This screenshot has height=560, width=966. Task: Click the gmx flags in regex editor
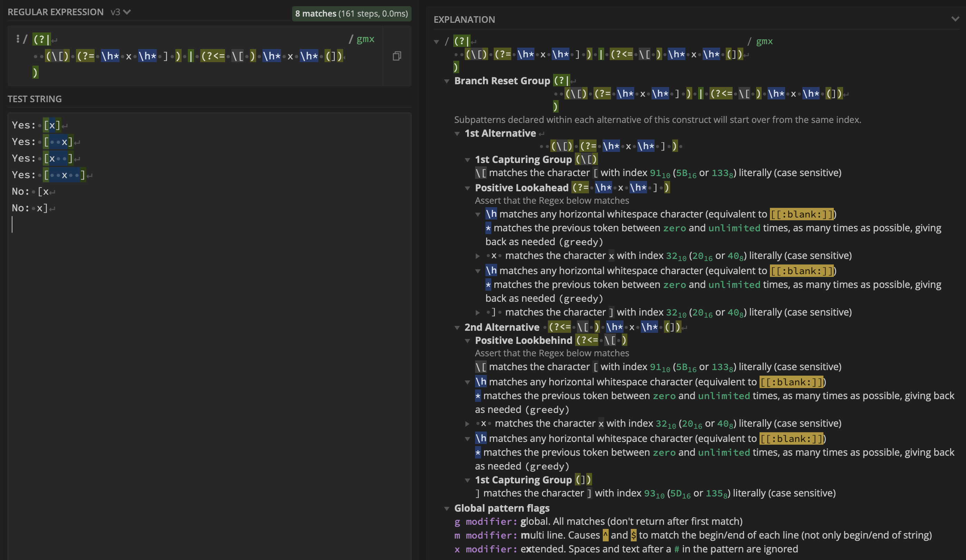(x=365, y=39)
